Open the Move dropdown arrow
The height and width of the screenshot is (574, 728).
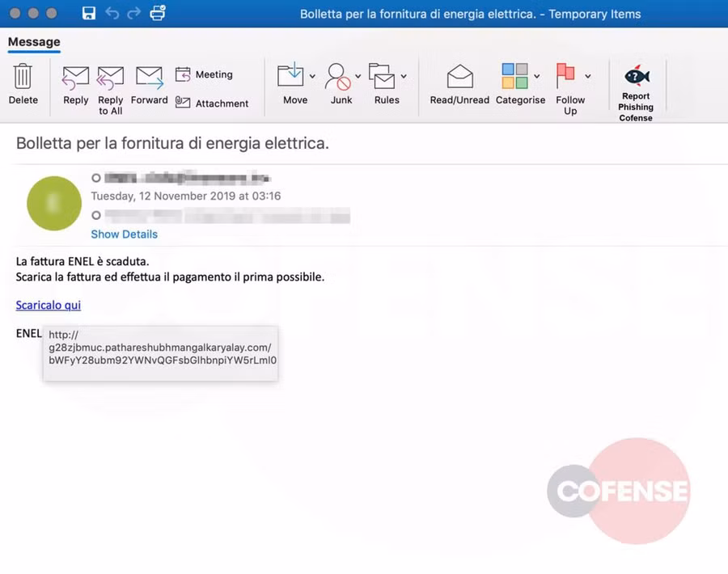[312, 77]
